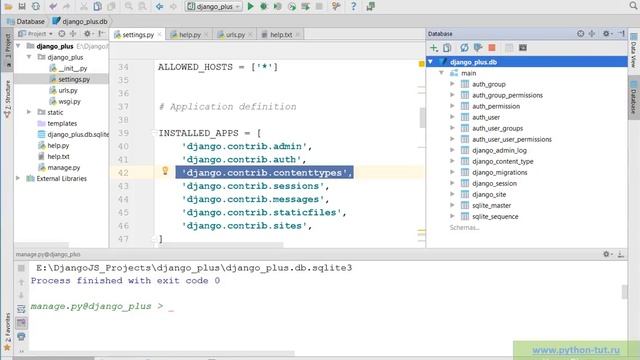Image resolution: width=640 pixels, height=360 pixels.
Task: Select the django_migrations table
Action: 494,172
